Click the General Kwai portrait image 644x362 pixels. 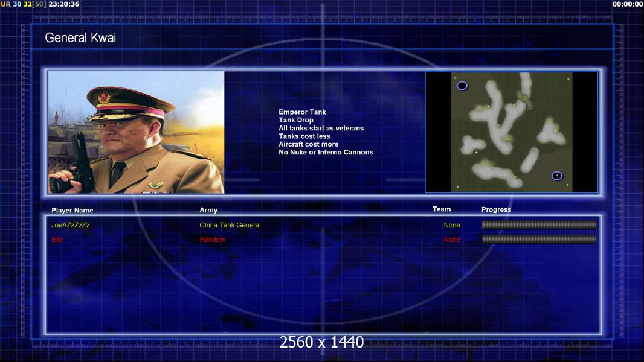[x=136, y=132]
